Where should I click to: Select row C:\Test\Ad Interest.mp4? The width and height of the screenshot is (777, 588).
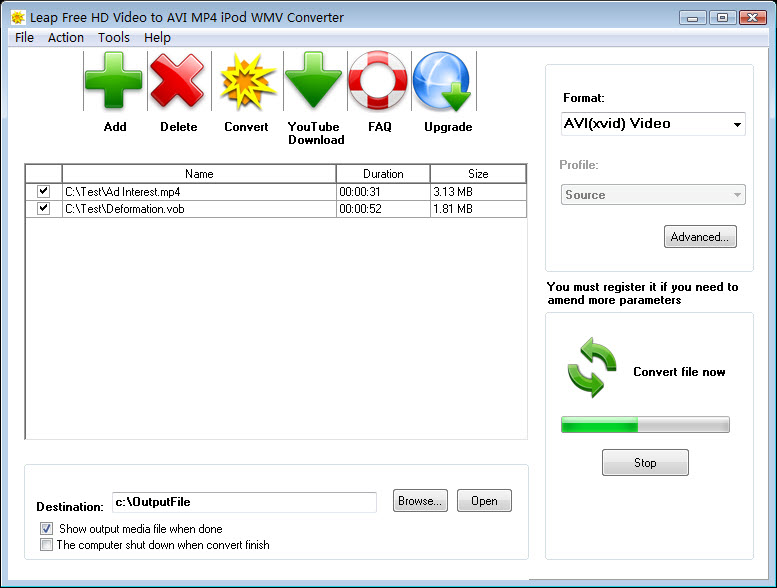276,192
